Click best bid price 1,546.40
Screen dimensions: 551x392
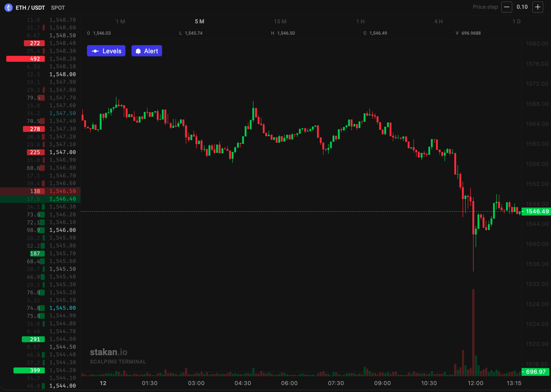tap(63, 199)
